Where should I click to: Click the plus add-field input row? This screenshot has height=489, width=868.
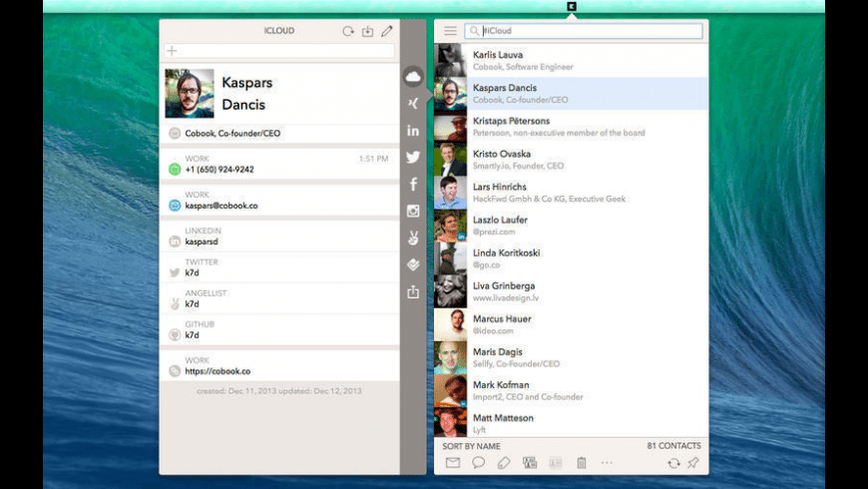279,51
